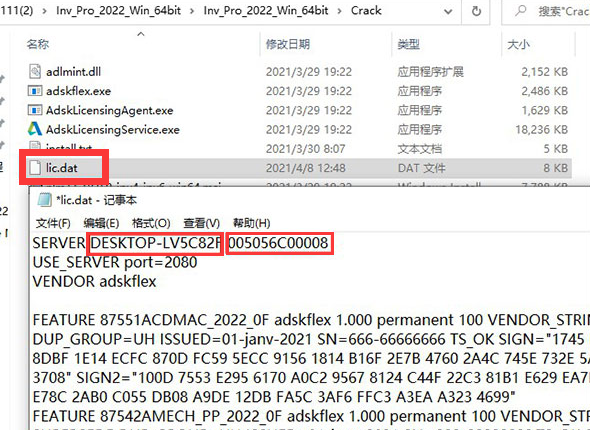
Task: Click the 应用程序扩展 type cell
Action: point(430,71)
